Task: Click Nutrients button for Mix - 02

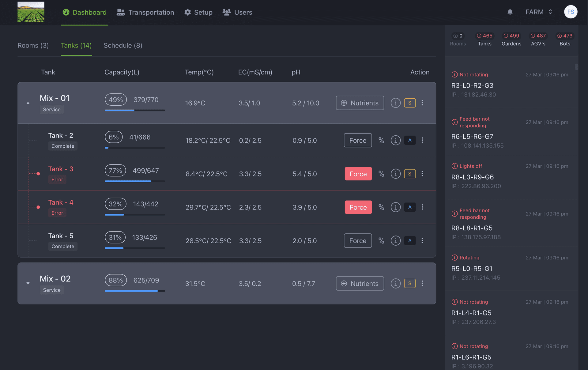Action: (360, 284)
